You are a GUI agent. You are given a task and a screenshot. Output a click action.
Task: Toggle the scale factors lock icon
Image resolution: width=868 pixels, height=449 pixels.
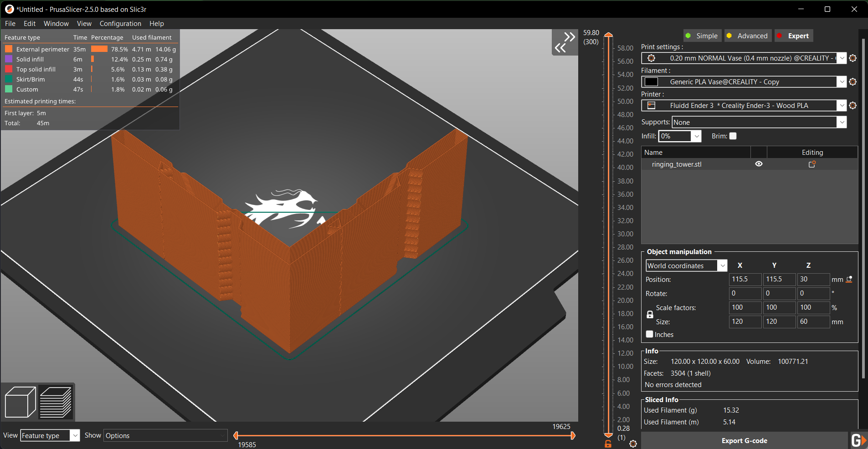click(x=650, y=315)
